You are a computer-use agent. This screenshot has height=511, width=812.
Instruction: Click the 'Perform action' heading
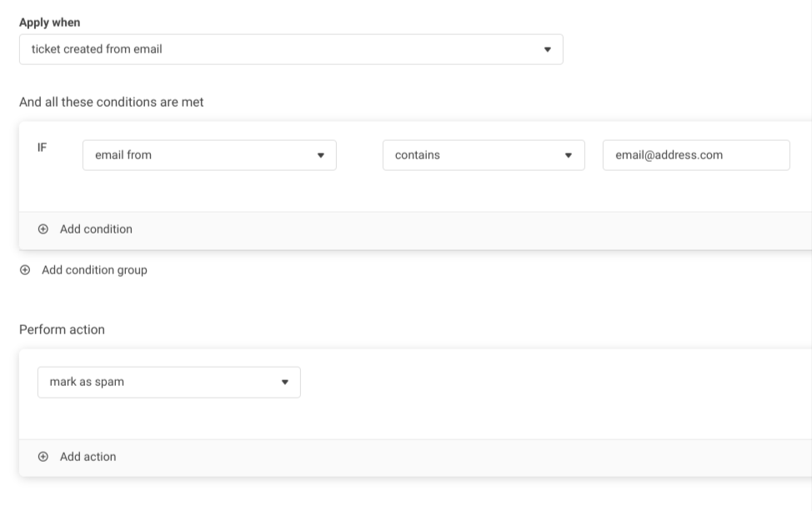pyautogui.click(x=63, y=329)
